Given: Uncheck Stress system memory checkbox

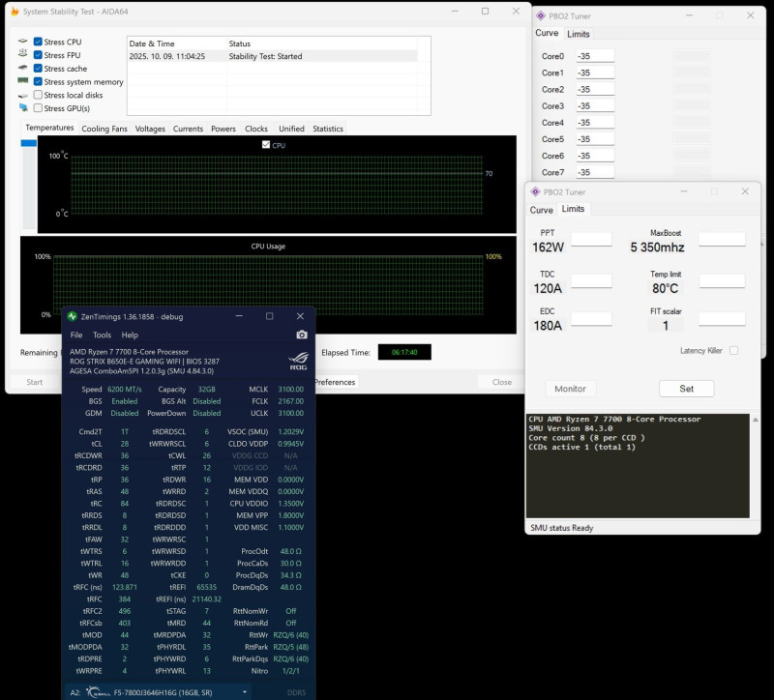Looking at the screenshot, I should 38,81.
